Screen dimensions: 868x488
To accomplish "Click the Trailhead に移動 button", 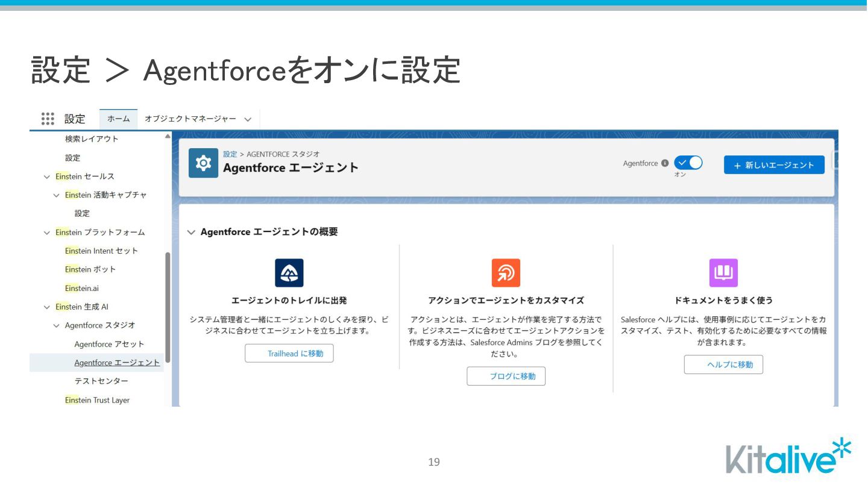I will point(289,354).
